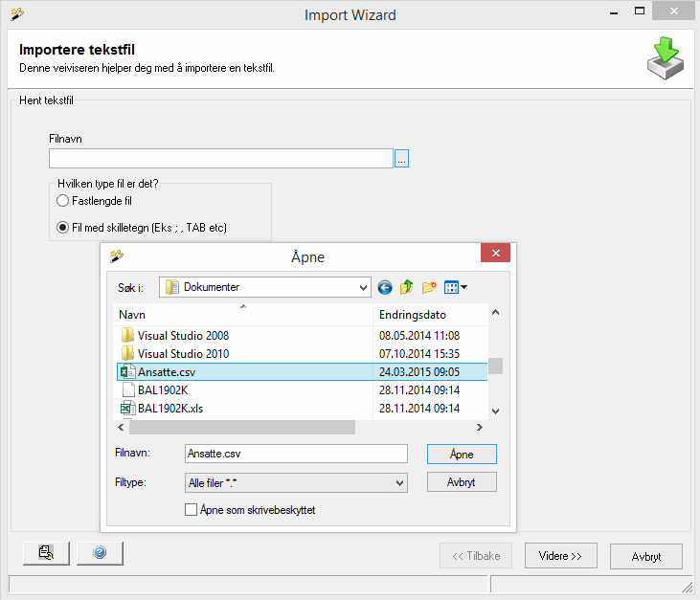700x600 pixels.
Task: Open the view menu icon
Action: coord(455,287)
